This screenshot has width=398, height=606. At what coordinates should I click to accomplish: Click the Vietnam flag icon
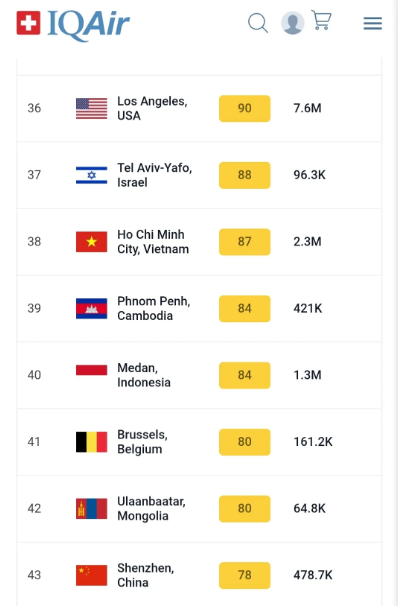click(92, 242)
